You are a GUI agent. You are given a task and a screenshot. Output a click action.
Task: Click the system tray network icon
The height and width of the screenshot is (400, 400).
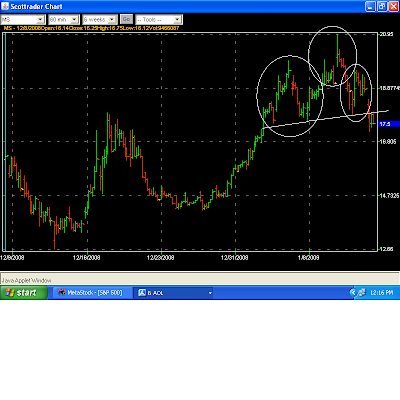tap(362, 293)
